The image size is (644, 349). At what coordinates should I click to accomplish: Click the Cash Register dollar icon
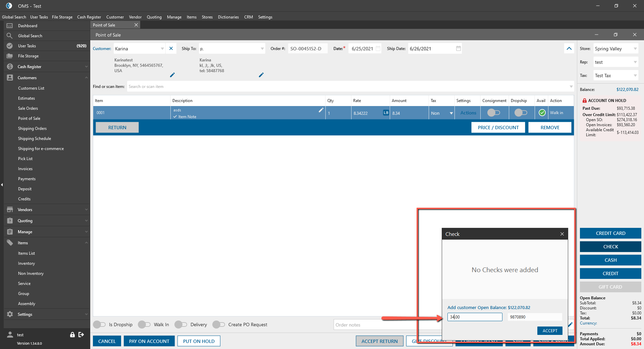[10, 66]
